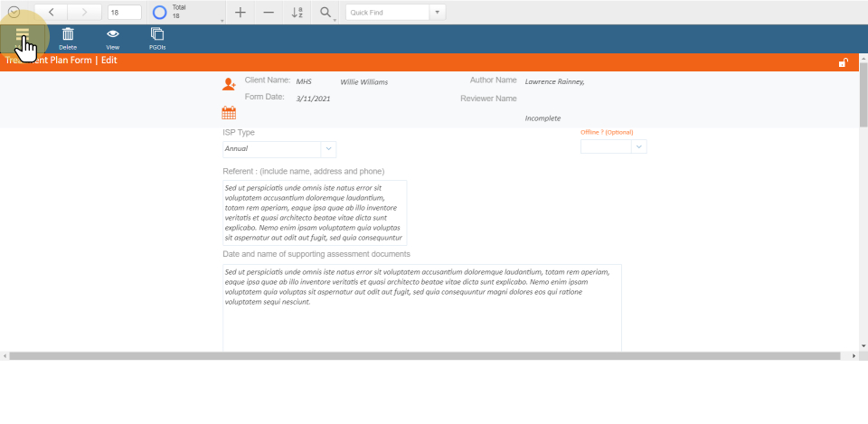Remove record with minus icon
This screenshot has width=868, height=424.
[x=268, y=13]
